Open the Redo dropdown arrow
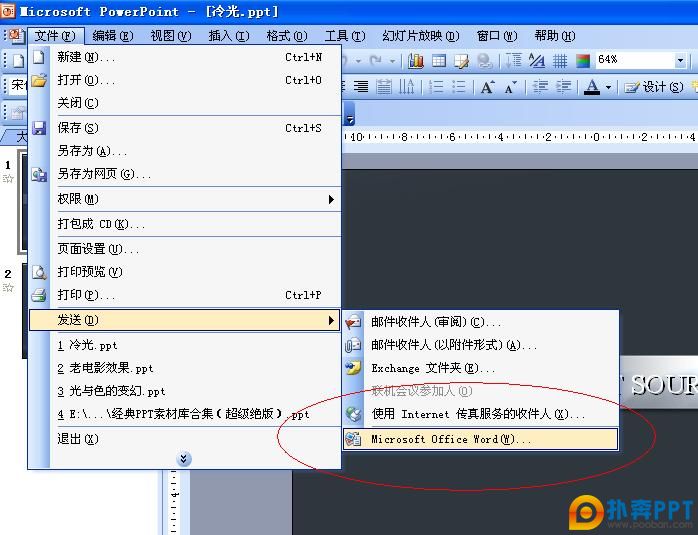698x535 pixels. tap(392, 60)
